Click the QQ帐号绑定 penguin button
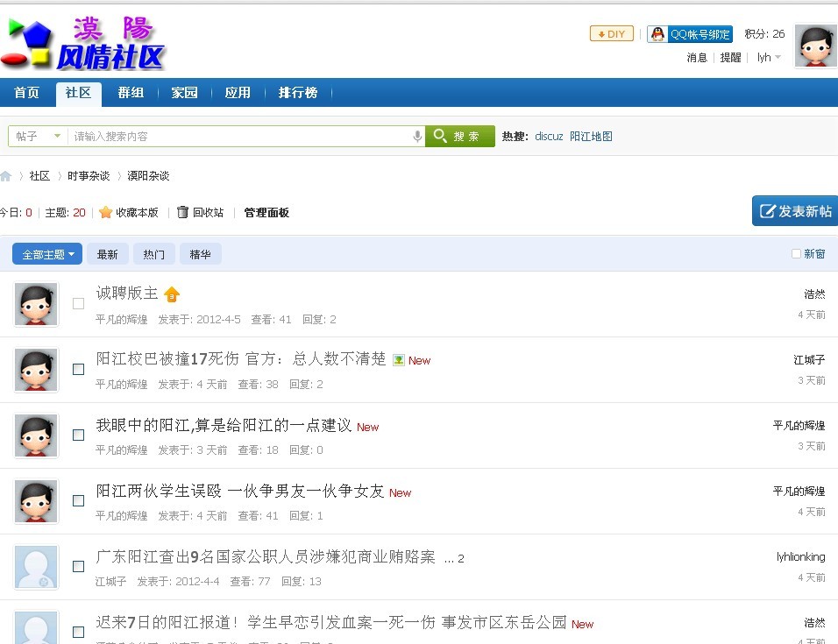838x644 pixels. [690, 34]
